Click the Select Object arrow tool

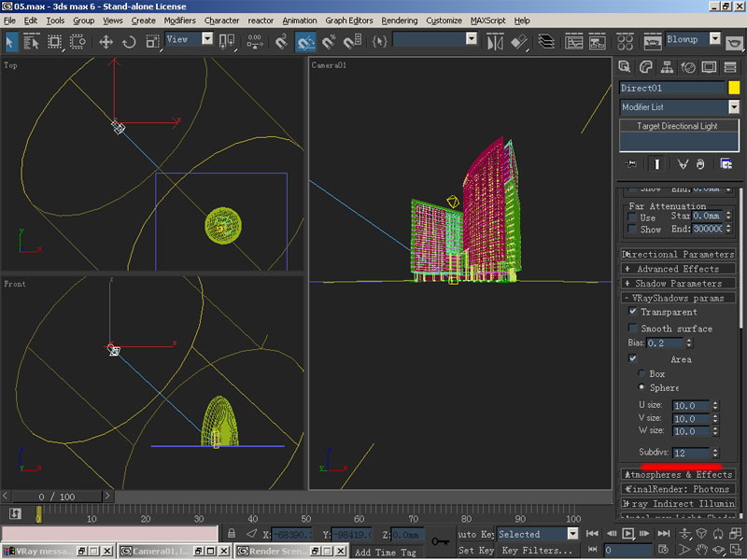tap(11, 42)
